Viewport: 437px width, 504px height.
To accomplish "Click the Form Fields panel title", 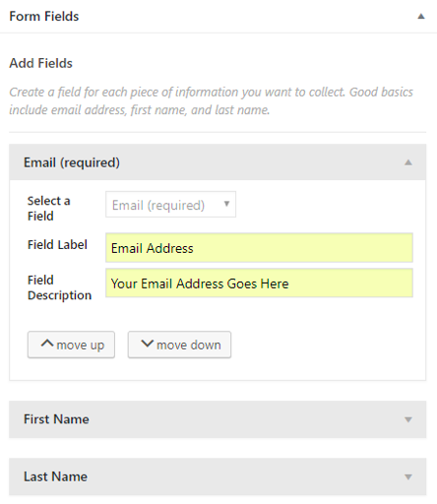I will (44, 17).
